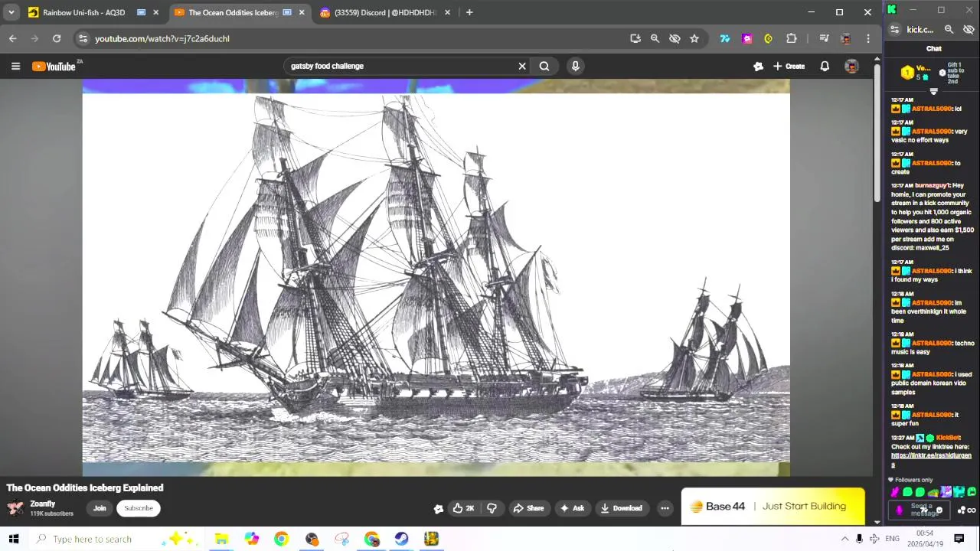Click the sparkle icon left of like button
This screenshot has width=980, height=551.
point(438,508)
